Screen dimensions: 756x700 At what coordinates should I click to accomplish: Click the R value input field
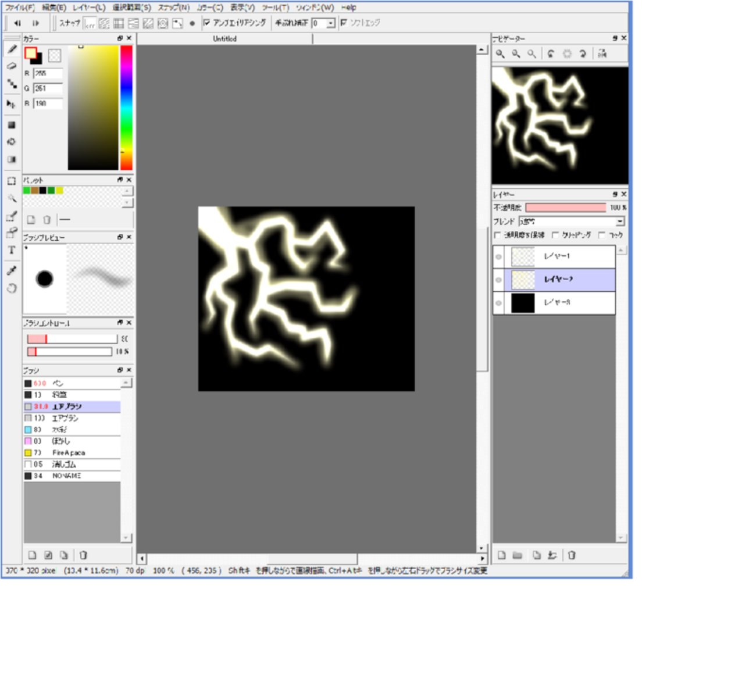[x=48, y=73]
